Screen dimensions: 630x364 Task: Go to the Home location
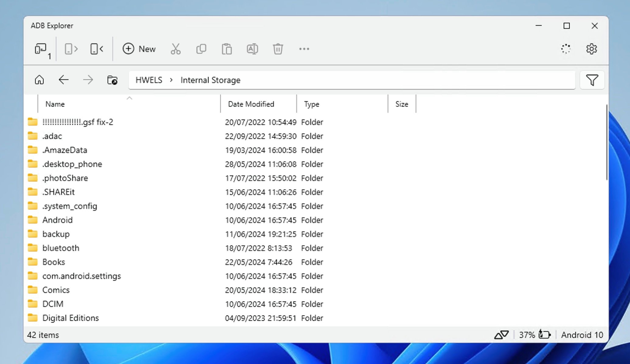[x=39, y=80]
